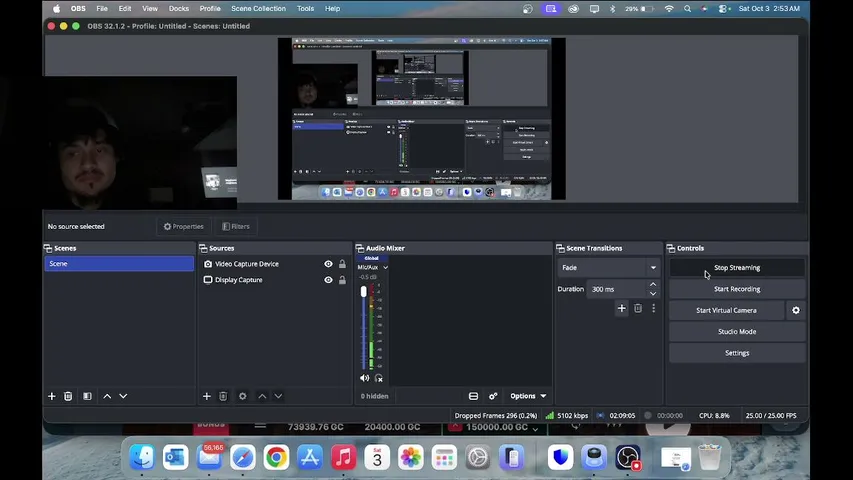
Task: Click the Properties button below the preview
Action: coord(183,226)
